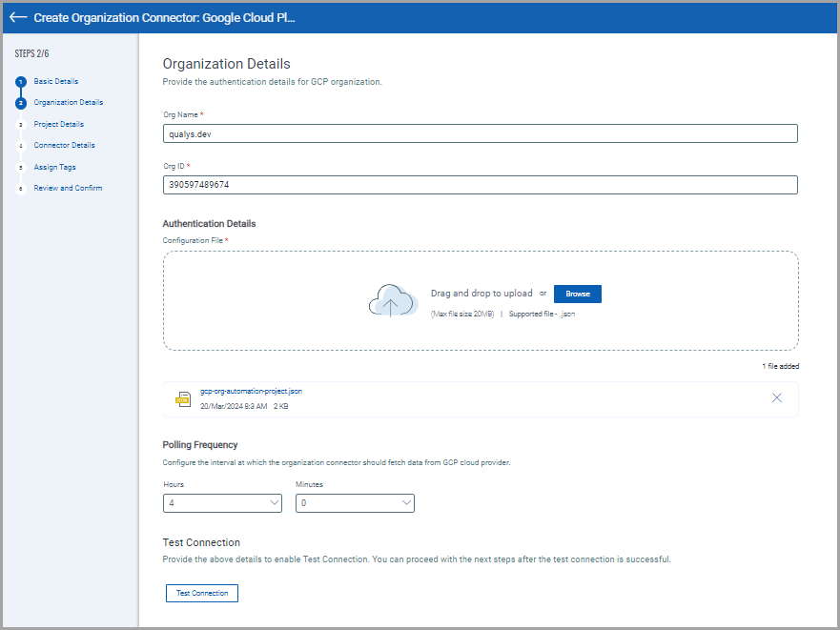Click the Org ID input field
The width and height of the screenshot is (840, 630).
pyautogui.click(x=480, y=185)
